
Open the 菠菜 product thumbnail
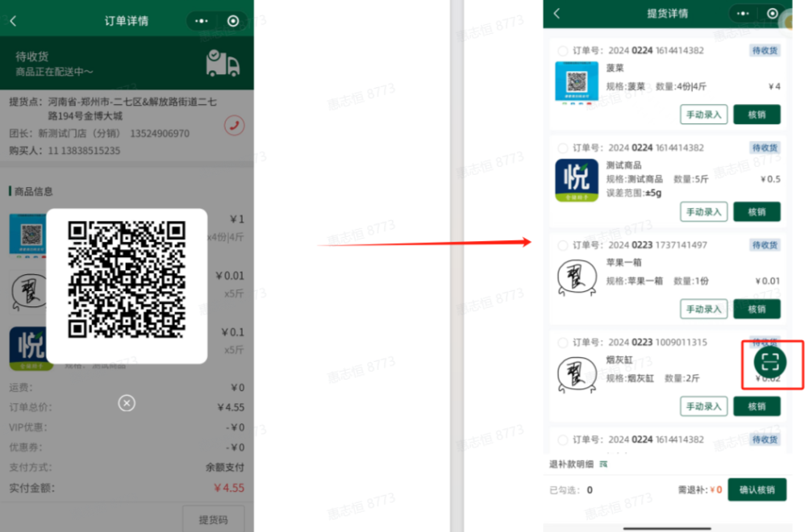(577, 82)
